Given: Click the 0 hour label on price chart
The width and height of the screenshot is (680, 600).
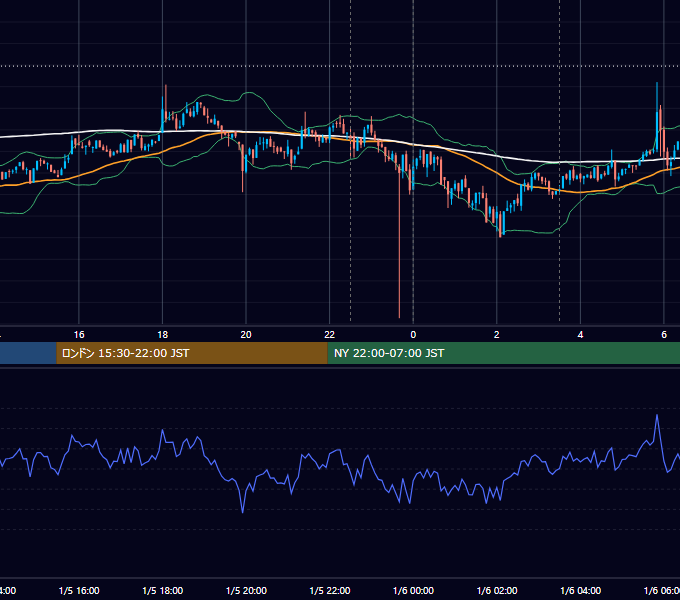Looking at the screenshot, I should click(413, 335).
